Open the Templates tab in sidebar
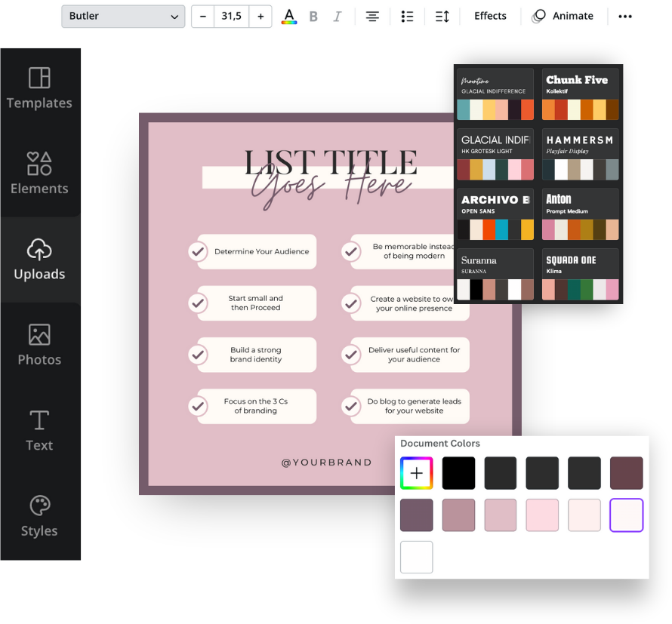The image size is (672, 624). click(39, 88)
